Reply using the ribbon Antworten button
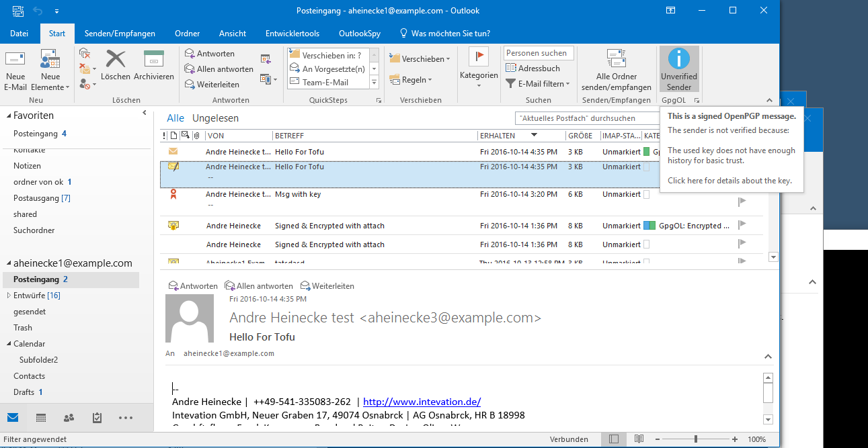This screenshot has height=448, width=868. (x=210, y=53)
